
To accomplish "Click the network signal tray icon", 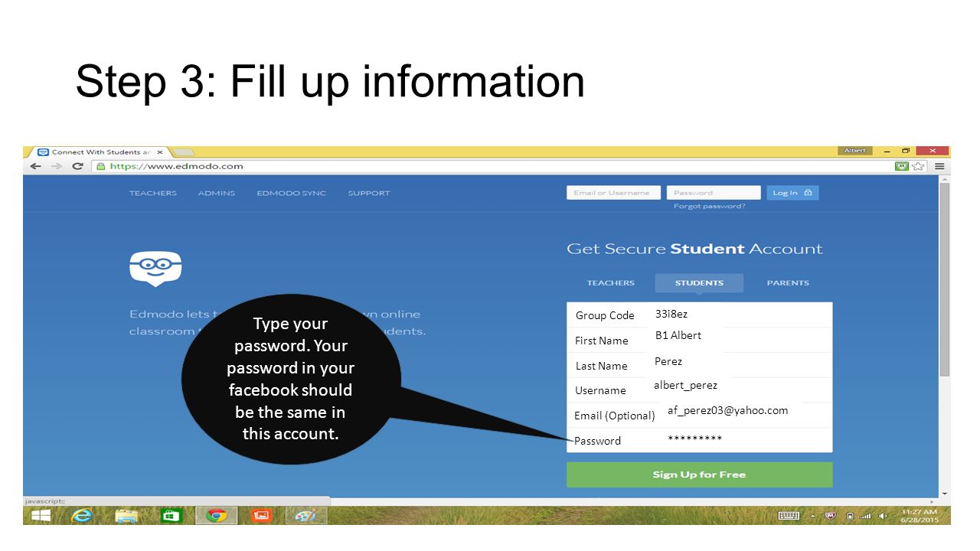I will pos(866,516).
